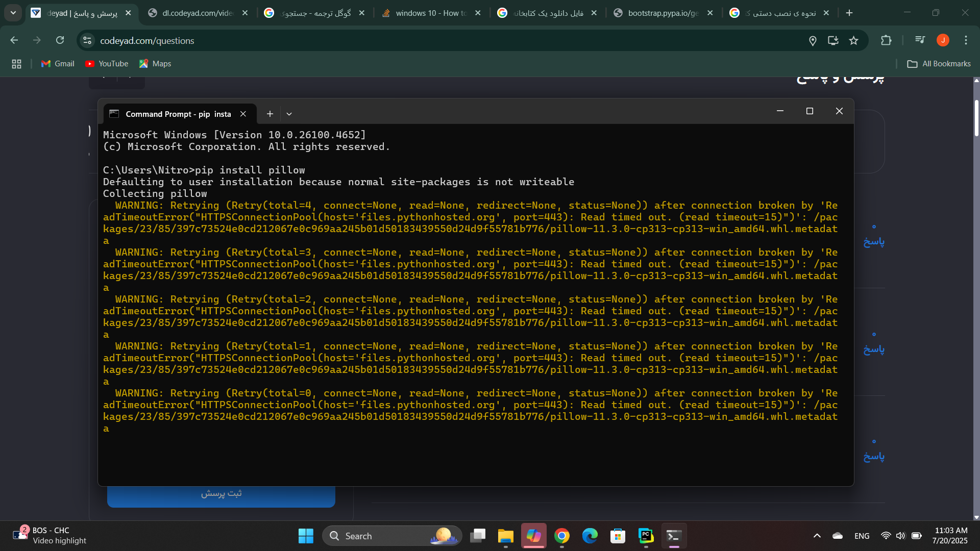
Task: Open volume speaker tray icon
Action: click(901, 536)
